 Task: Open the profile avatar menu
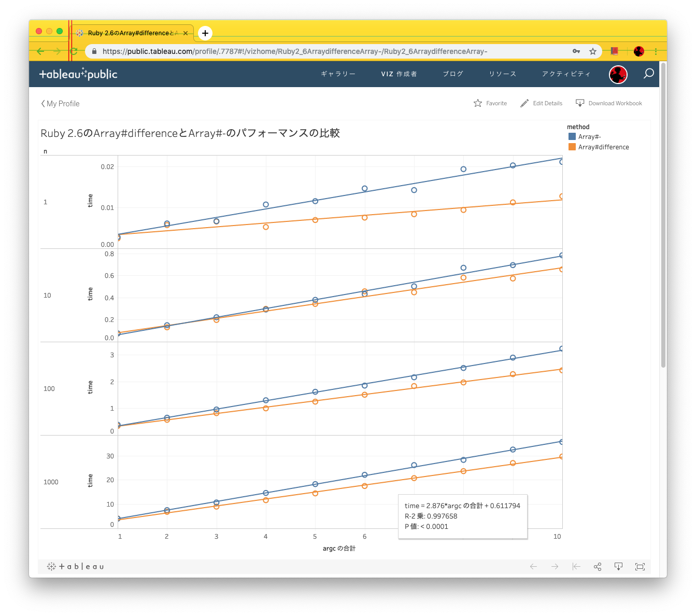pyautogui.click(x=618, y=74)
